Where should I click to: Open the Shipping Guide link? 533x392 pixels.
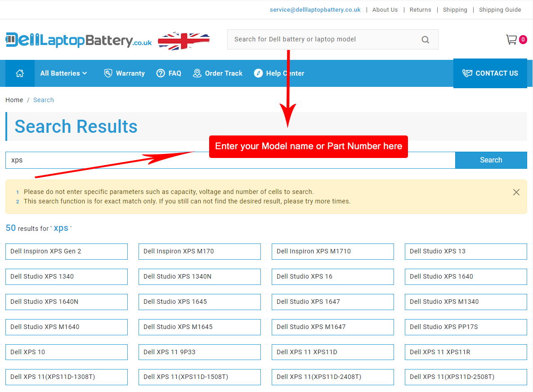pyautogui.click(x=500, y=10)
